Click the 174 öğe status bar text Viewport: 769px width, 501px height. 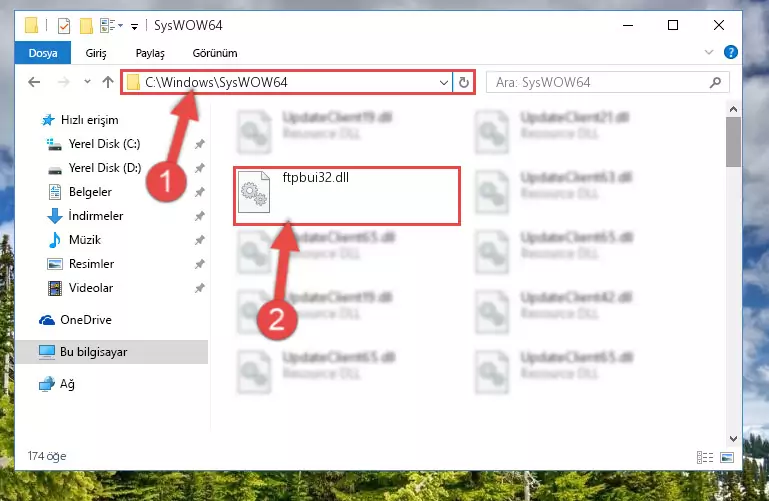click(47, 456)
